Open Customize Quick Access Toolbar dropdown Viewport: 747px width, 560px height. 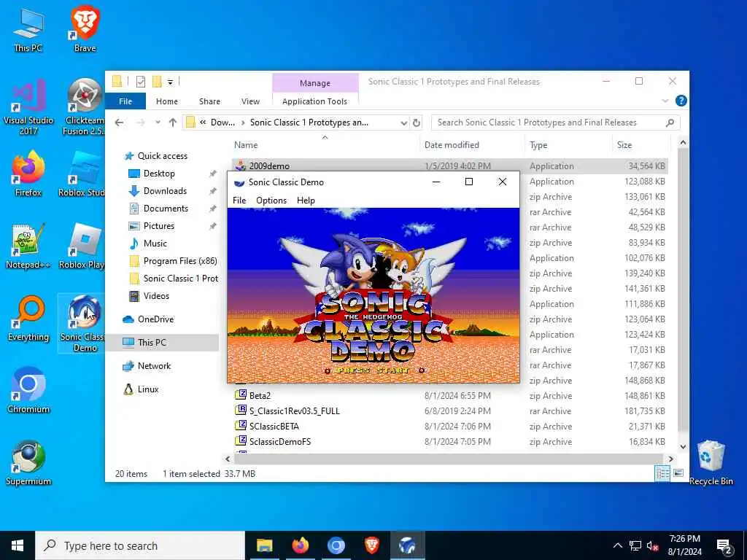pyautogui.click(x=170, y=82)
